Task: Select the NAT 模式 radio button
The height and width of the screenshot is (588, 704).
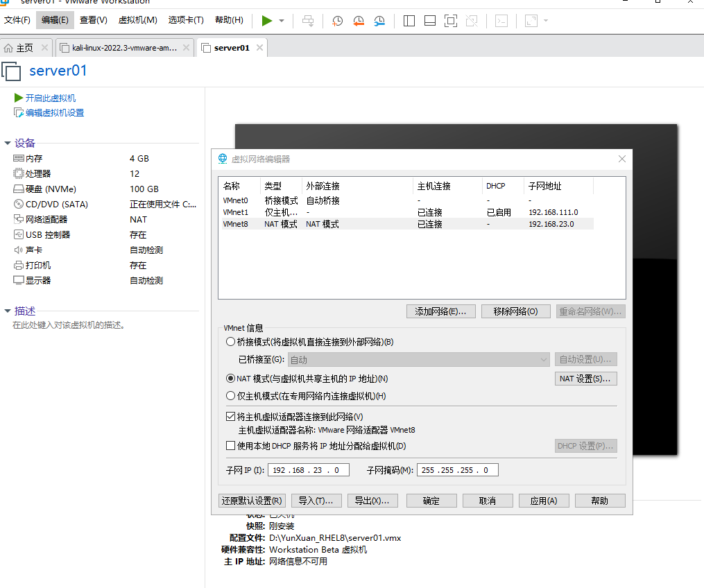Action: [x=230, y=379]
